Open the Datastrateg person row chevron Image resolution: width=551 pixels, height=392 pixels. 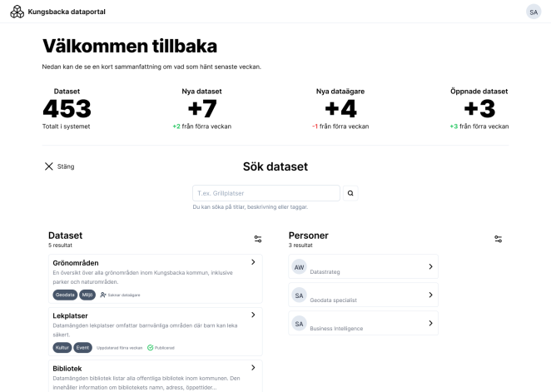(430, 266)
